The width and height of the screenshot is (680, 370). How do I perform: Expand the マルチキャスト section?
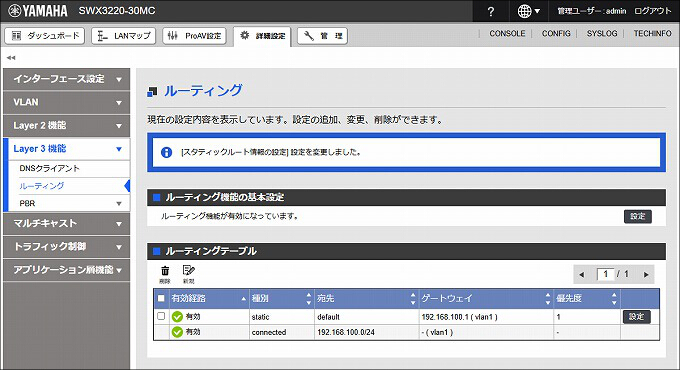(x=66, y=223)
